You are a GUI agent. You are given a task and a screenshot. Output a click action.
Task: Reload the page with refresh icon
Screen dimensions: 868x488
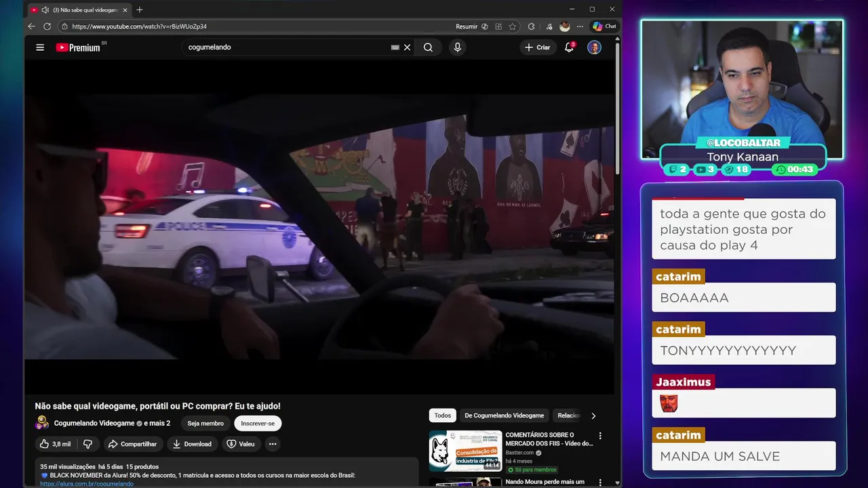(x=47, y=26)
